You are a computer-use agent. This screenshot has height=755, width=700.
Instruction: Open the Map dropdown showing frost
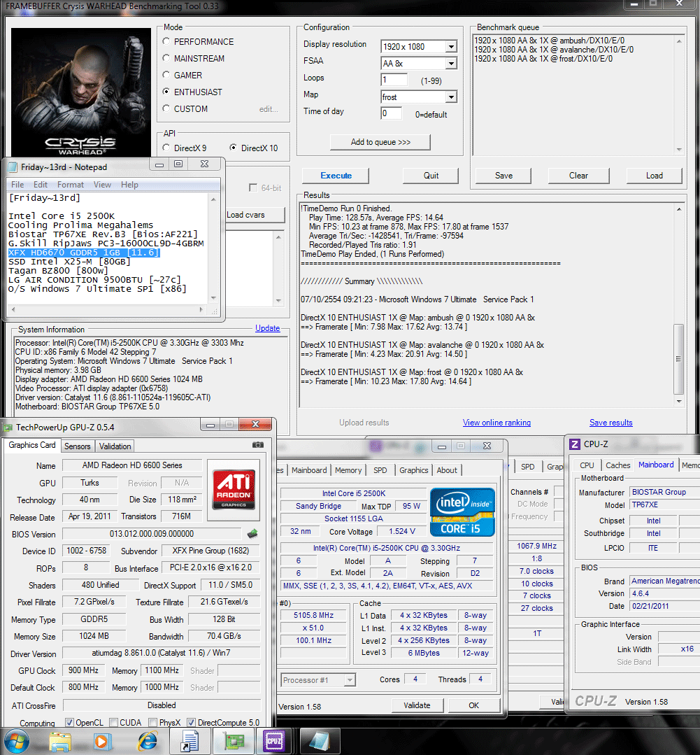point(451,97)
